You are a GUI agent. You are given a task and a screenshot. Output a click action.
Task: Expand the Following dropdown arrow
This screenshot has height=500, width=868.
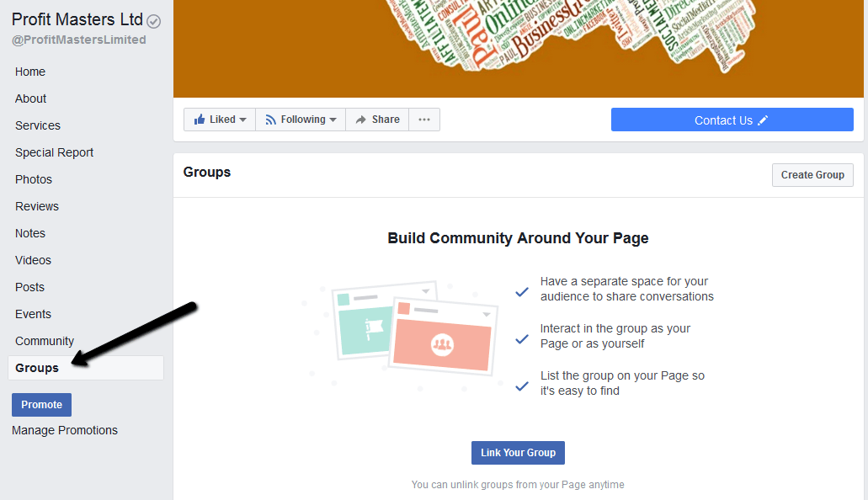pyautogui.click(x=333, y=120)
